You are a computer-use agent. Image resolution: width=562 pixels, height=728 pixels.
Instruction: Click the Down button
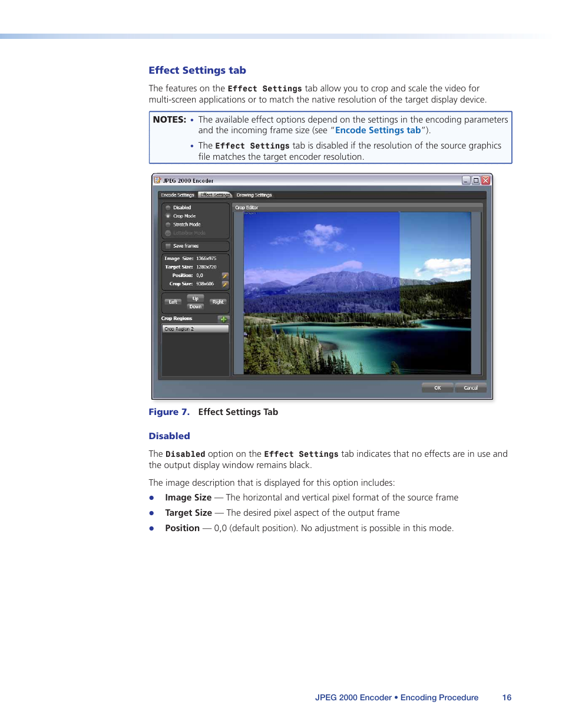click(196, 307)
